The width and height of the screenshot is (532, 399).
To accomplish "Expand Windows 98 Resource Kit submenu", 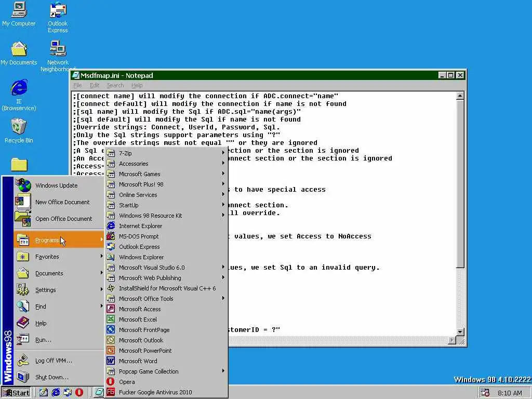I will pos(166,216).
